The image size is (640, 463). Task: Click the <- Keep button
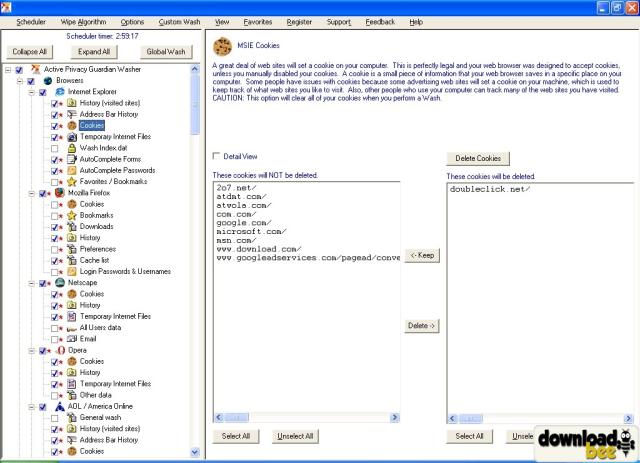pyautogui.click(x=422, y=256)
